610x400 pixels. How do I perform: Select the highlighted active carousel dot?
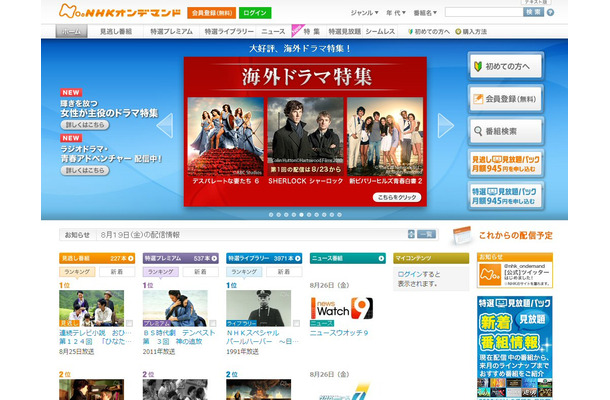301,215
